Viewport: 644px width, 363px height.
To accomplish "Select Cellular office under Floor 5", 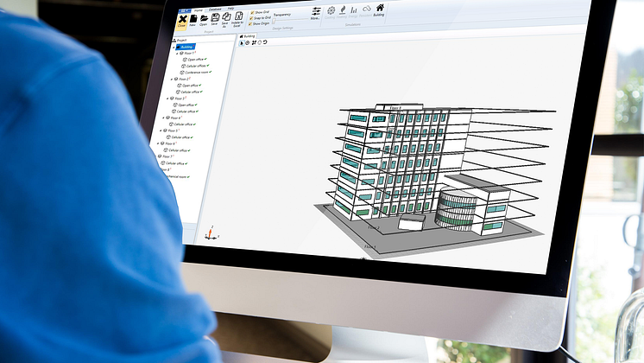I will [181, 137].
